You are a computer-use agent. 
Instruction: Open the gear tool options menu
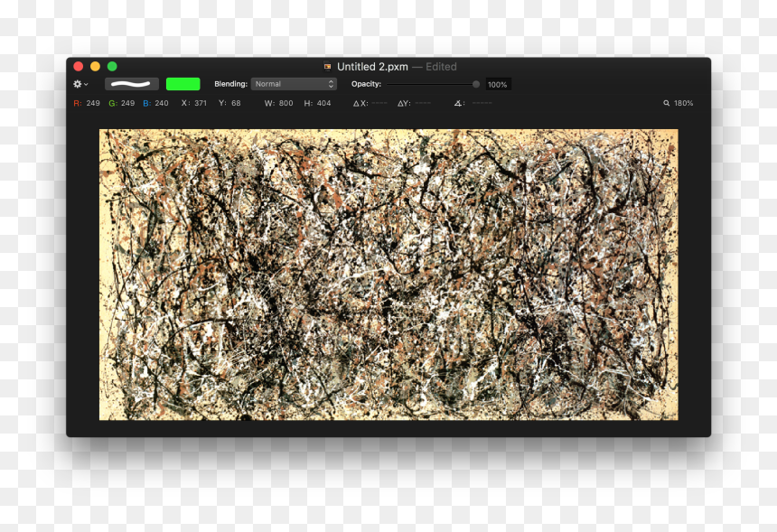point(80,84)
